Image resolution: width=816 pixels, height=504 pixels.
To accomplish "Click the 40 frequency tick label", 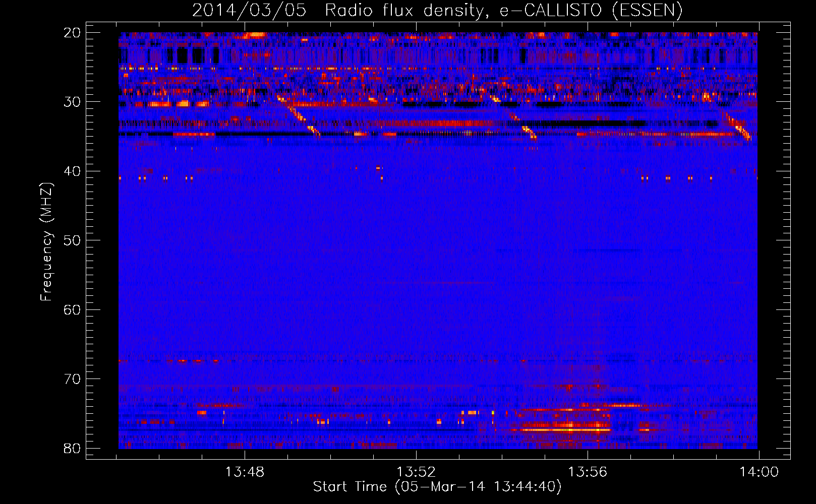I will (x=72, y=171).
